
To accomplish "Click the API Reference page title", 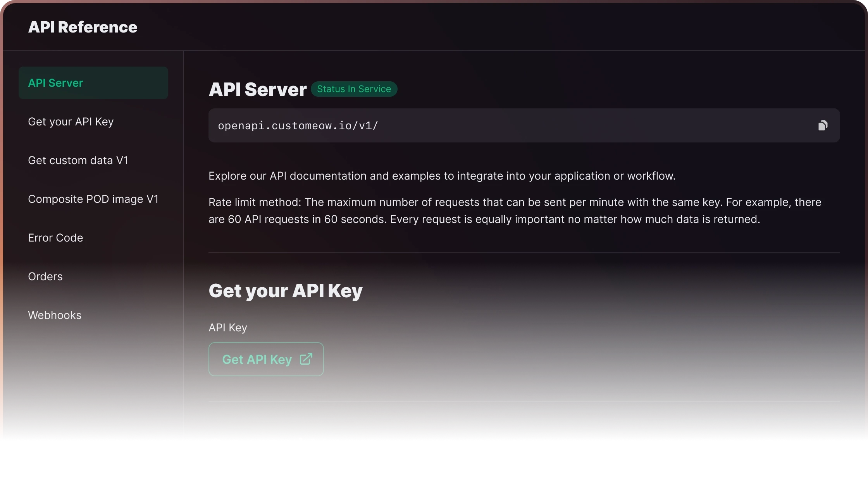I will 83,27.
